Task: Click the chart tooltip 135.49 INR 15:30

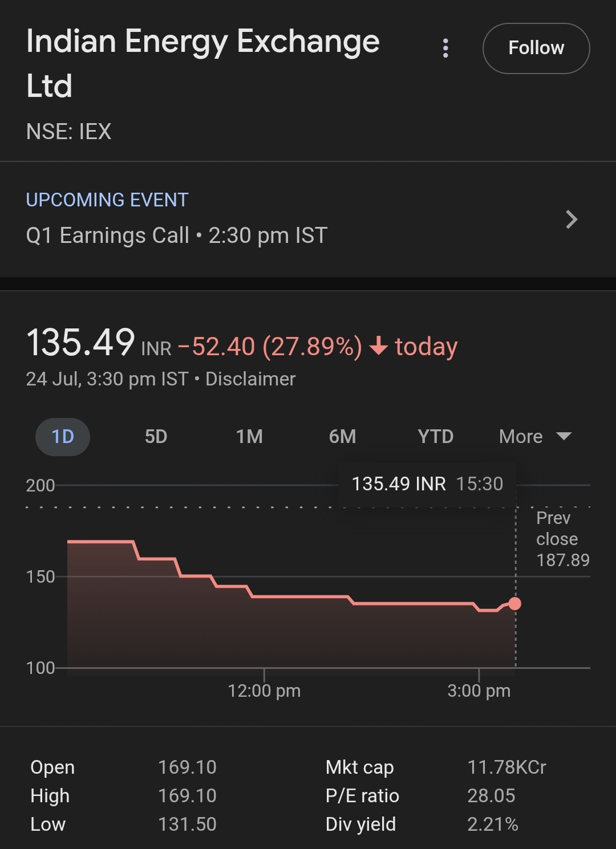Action: pos(428,484)
